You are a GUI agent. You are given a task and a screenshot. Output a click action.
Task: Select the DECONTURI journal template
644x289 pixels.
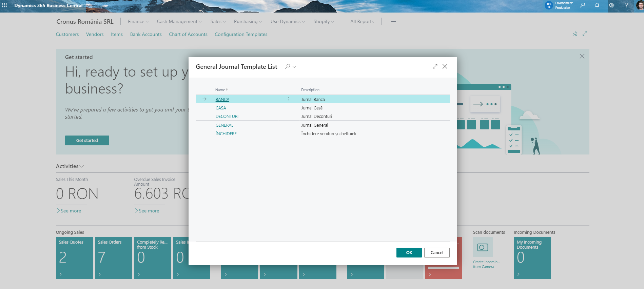[227, 116]
